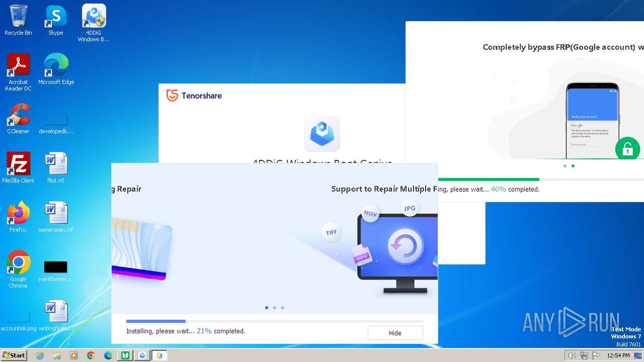This screenshot has width=644, height=362.
Task: Open Windows Explorer folder in taskbar
Action: (x=57, y=355)
